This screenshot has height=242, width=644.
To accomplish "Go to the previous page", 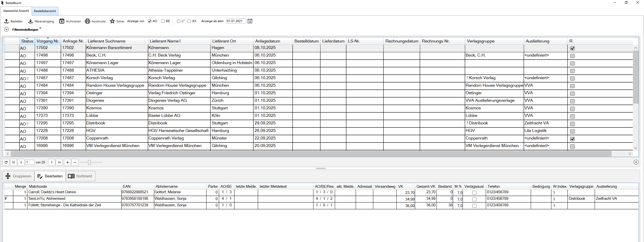I will click(x=21, y=162).
